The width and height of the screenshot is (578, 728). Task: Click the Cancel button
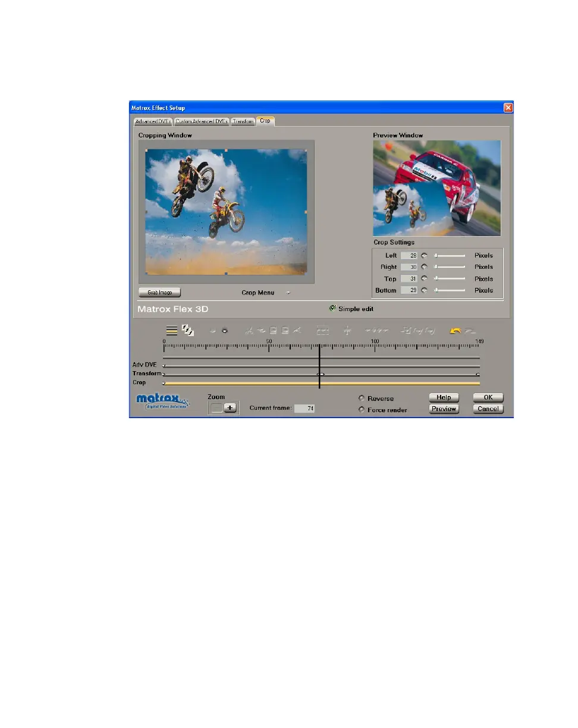point(488,409)
